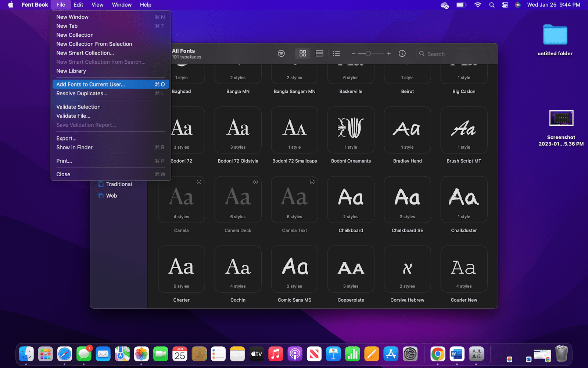
Task: Choose Export… from File menu
Action: pyautogui.click(x=111, y=138)
